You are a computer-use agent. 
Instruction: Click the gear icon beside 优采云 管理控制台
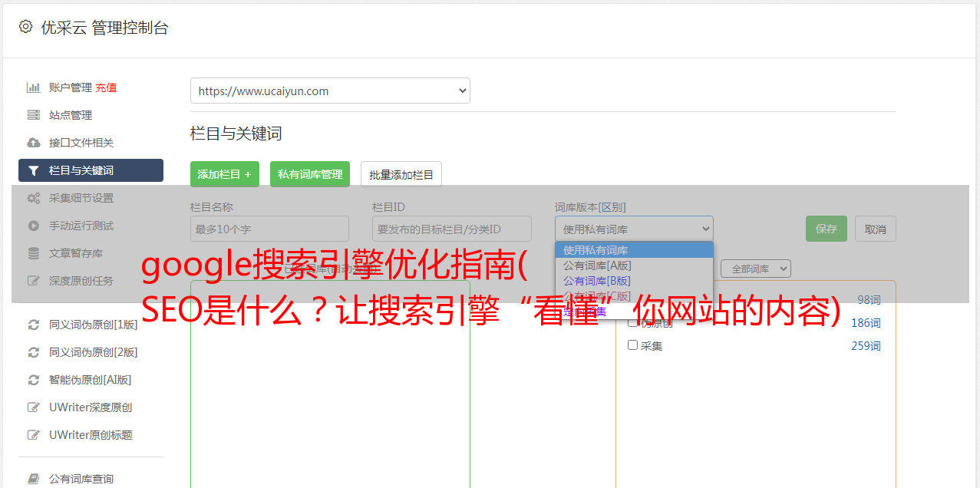[x=25, y=27]
